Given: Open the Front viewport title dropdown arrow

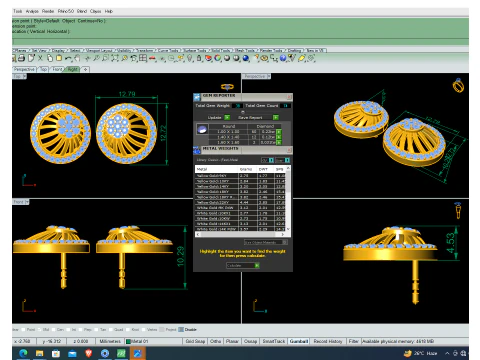Looking at the screenshot, I should (27, 202).
